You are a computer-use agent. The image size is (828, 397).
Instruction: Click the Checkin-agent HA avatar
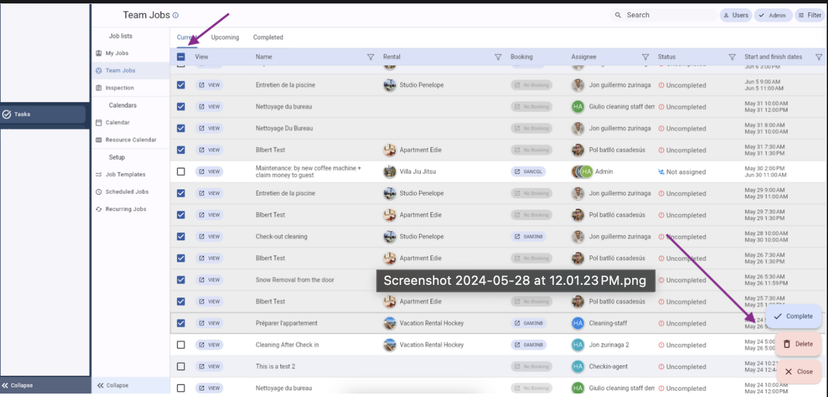(x=578, y=366)
